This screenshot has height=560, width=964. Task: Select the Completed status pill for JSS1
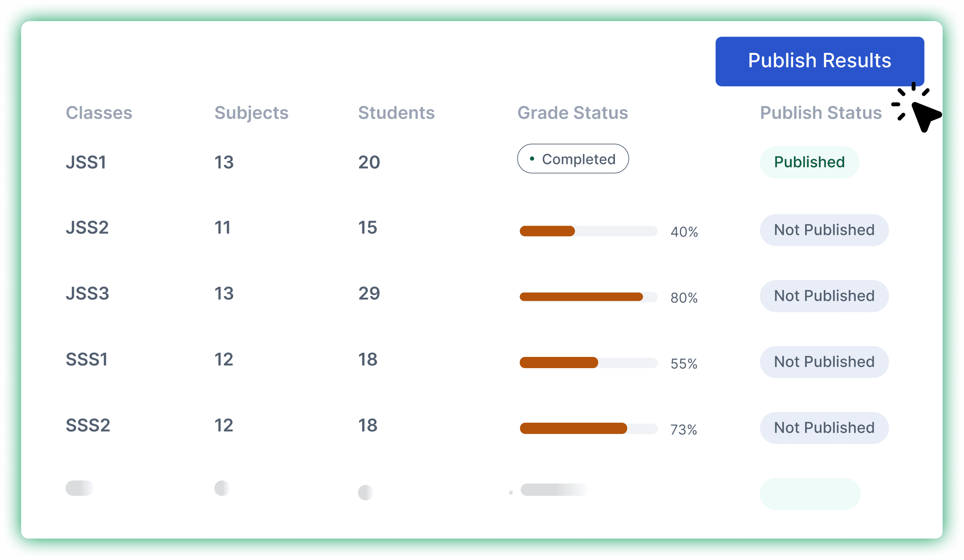[573, 158]
